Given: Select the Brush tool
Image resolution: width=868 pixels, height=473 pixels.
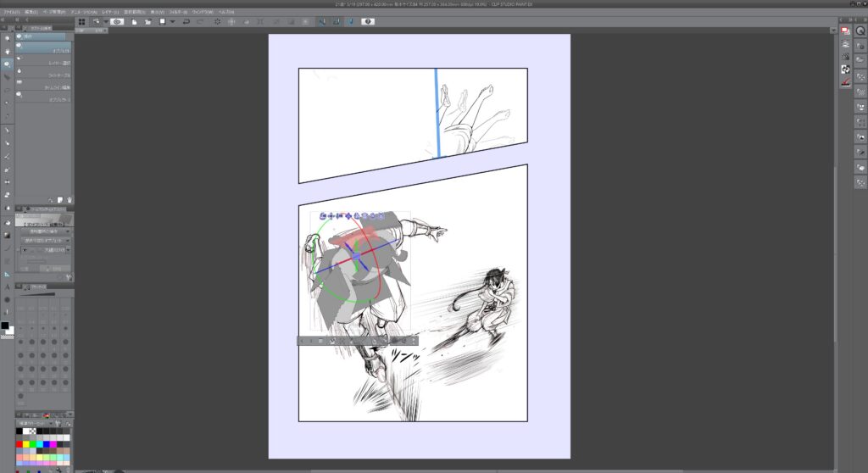Looking at the screenshot, I should pos(7,156).
